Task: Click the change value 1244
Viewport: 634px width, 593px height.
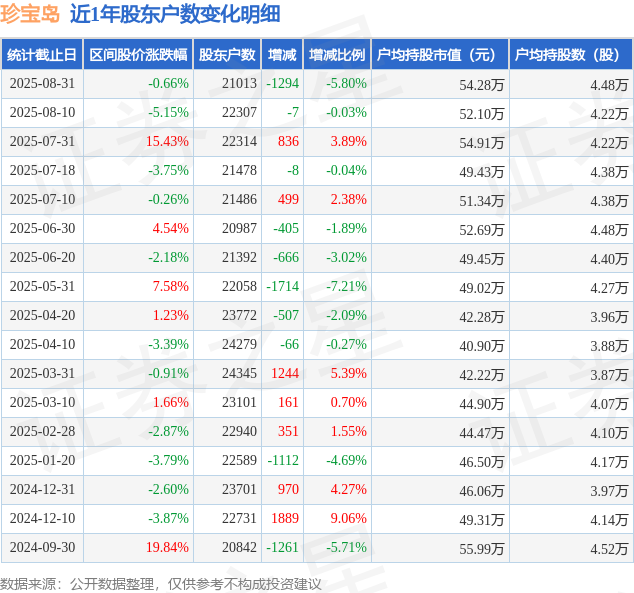Action: (285, 374)
